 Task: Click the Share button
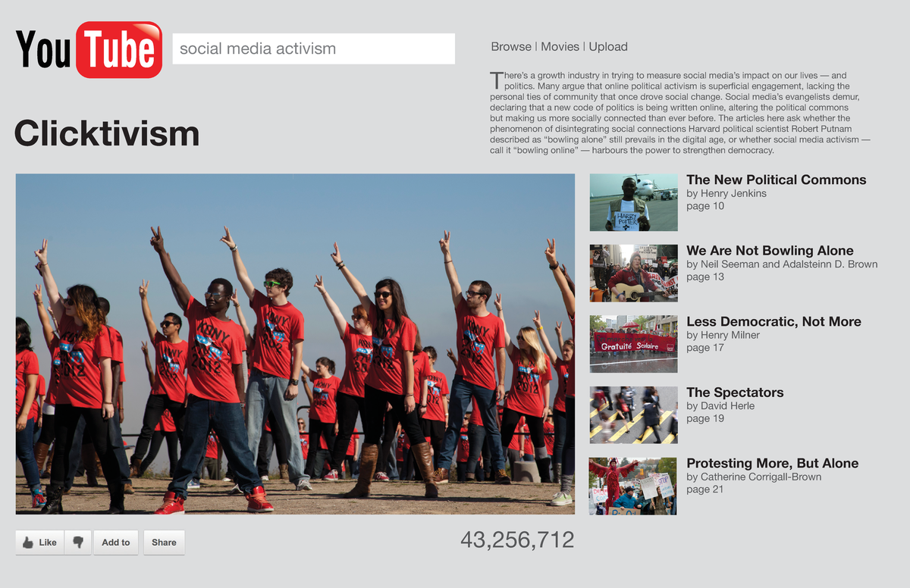tap(164, 543)
